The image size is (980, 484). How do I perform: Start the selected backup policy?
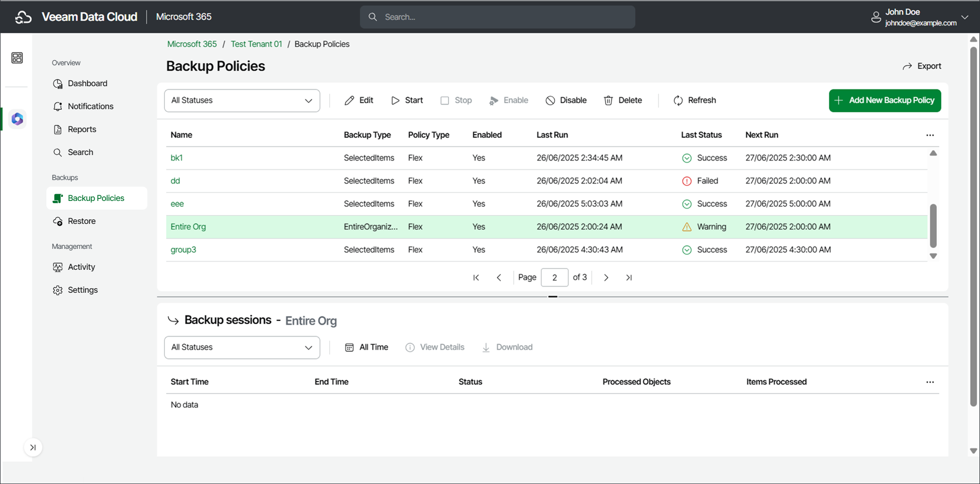[407, 100]
